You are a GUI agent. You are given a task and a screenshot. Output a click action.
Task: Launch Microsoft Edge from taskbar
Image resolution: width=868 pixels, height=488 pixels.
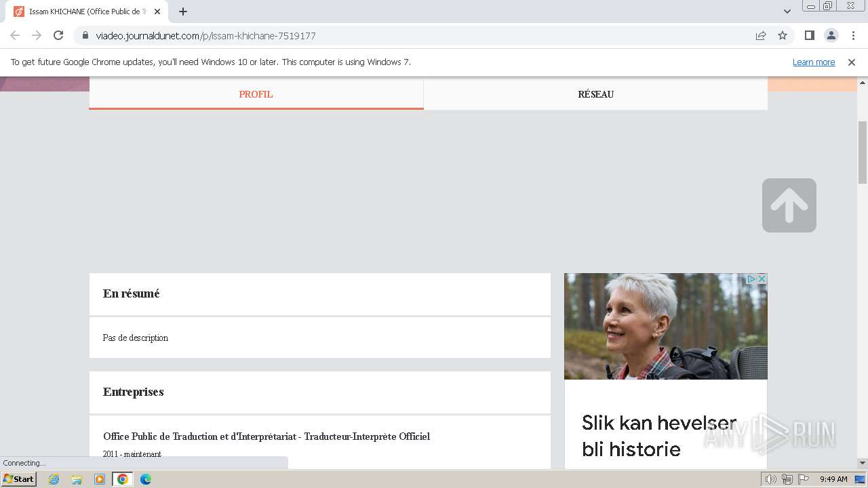click(x=145, y=479)
